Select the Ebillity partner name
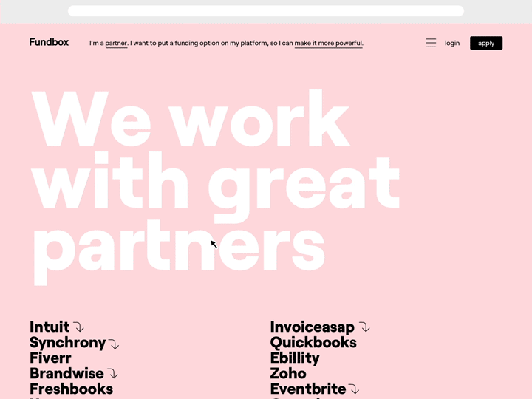This screenshot has height=399, width=532. point(295,358)
